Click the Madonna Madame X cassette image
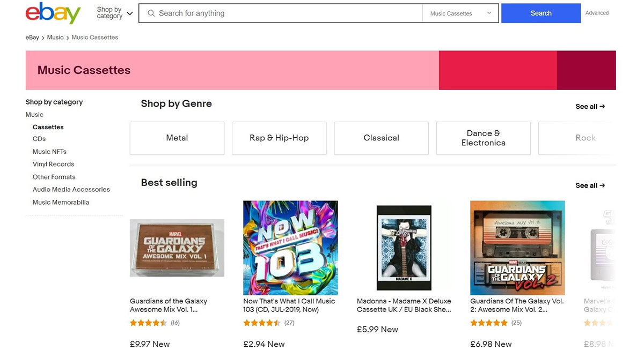The height and width of the screenshot is (350, 644). [404, 248]
